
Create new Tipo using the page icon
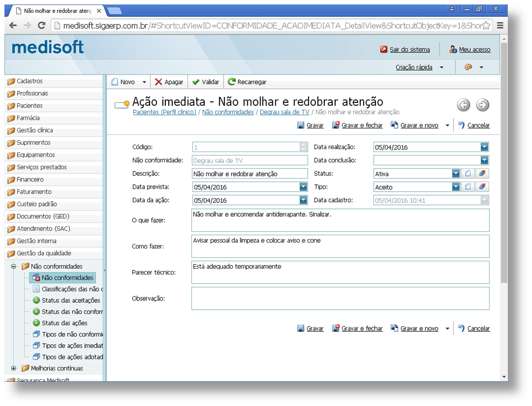(467, 187)
